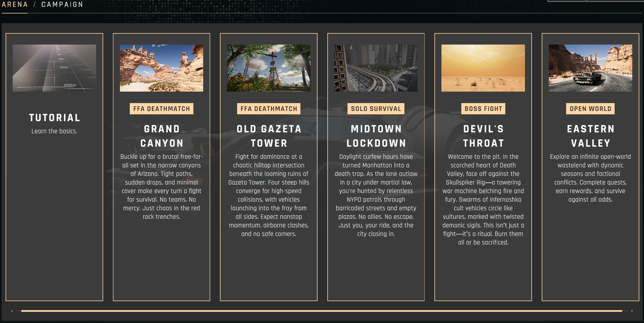Click the left scroll arrow icon
Image resolution: width=644 pixels, height=323 pixels.
pos(12,311)
